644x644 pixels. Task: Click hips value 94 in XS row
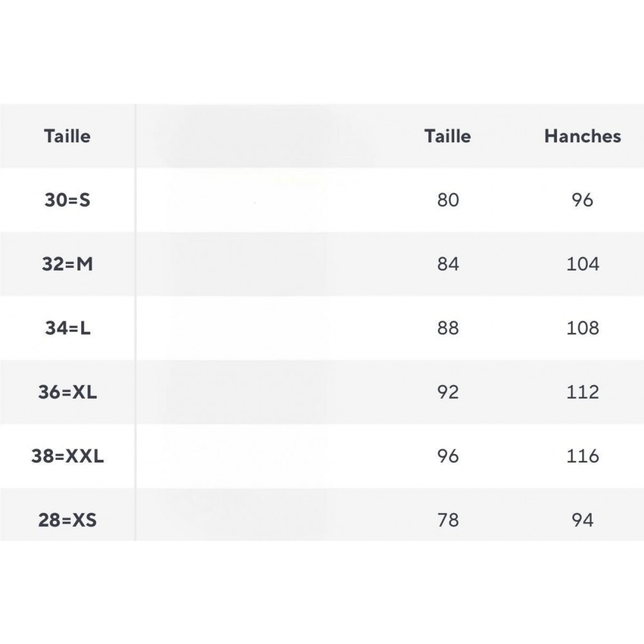pyautogui.click(x=582, y=520)
